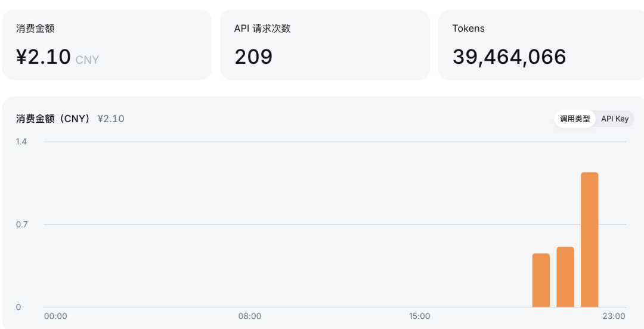Click the ¥2.10 CNY amount value

tap(57, 57)
